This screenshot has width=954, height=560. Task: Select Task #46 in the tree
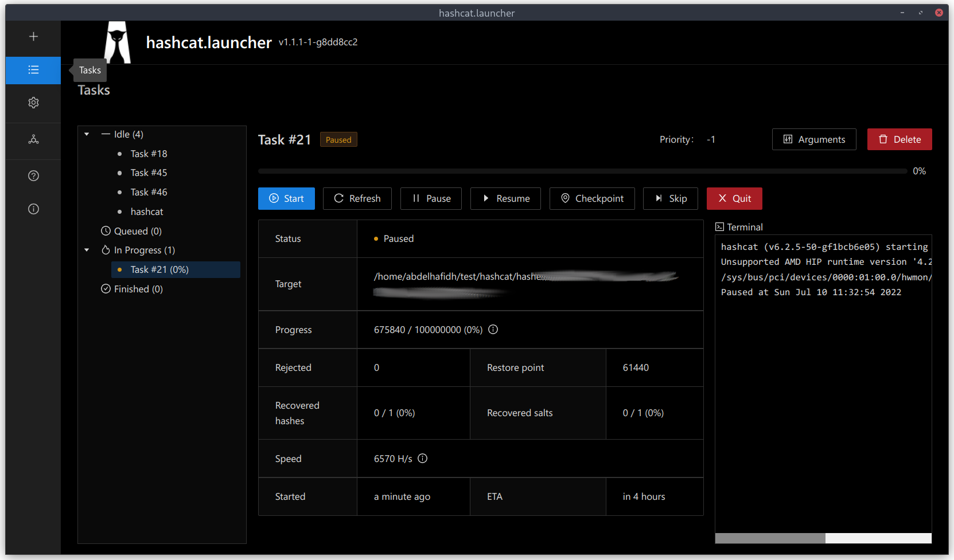149,192
